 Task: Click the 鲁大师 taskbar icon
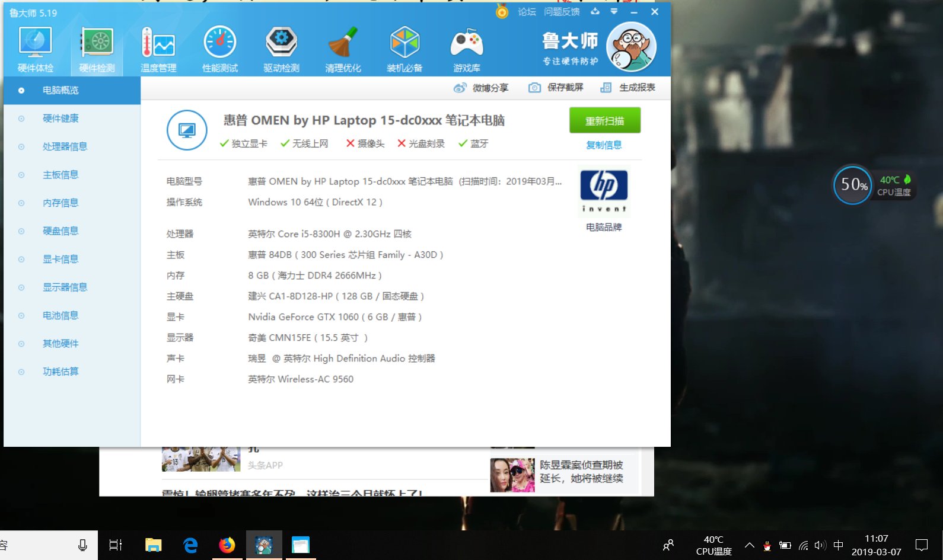[264, 545]
